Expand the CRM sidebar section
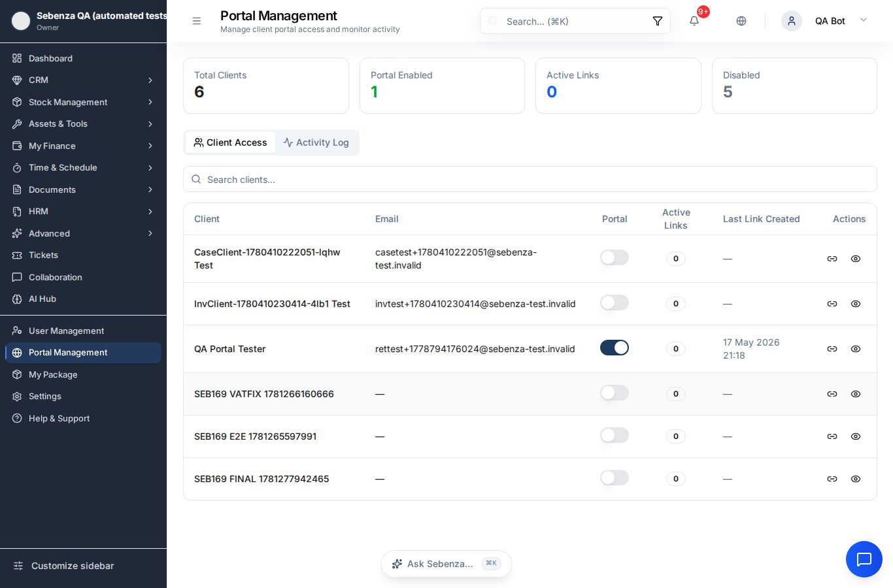 click(x=83, y=80)
